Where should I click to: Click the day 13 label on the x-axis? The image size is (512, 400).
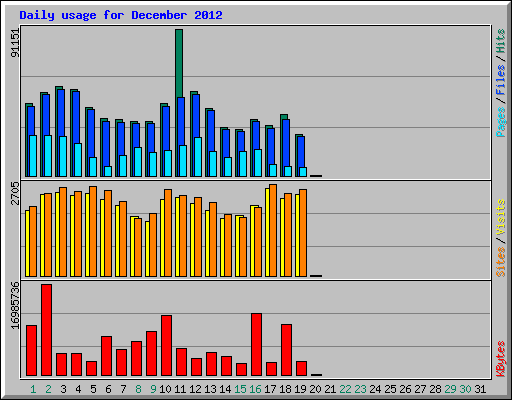210,389
